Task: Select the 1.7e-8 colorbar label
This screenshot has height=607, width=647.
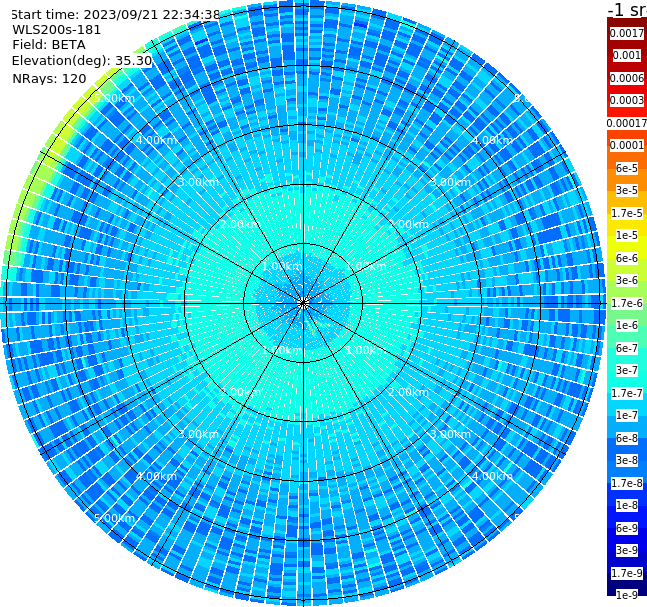Action: tap(627, 483)
